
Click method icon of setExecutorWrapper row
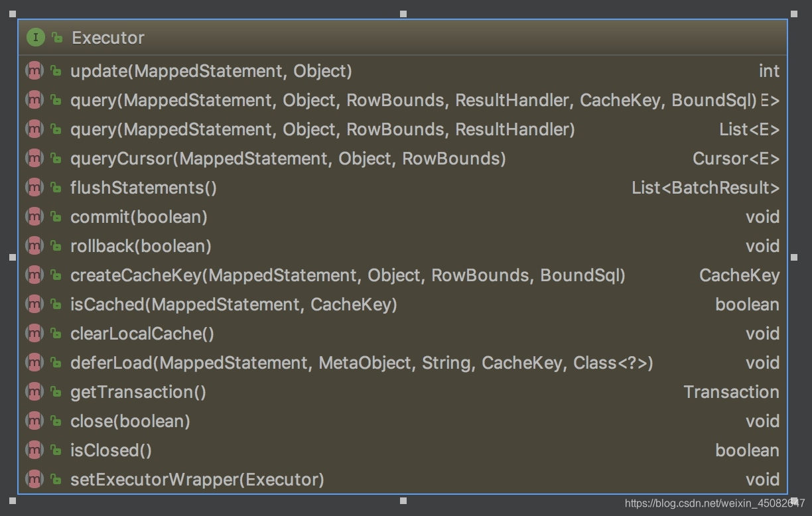(x=34, y=479)
